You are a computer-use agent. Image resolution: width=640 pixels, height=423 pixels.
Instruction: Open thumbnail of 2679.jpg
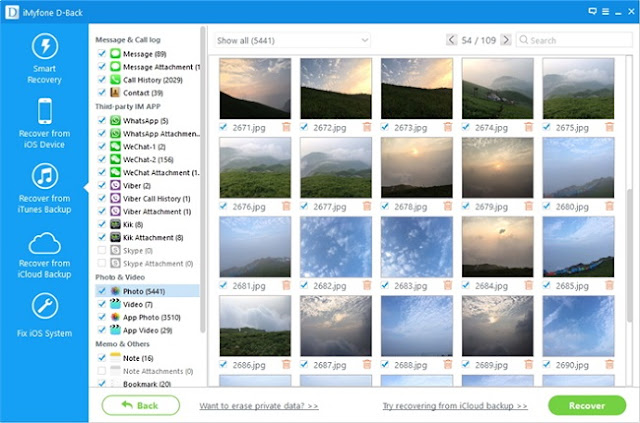[x=498, y=167]
